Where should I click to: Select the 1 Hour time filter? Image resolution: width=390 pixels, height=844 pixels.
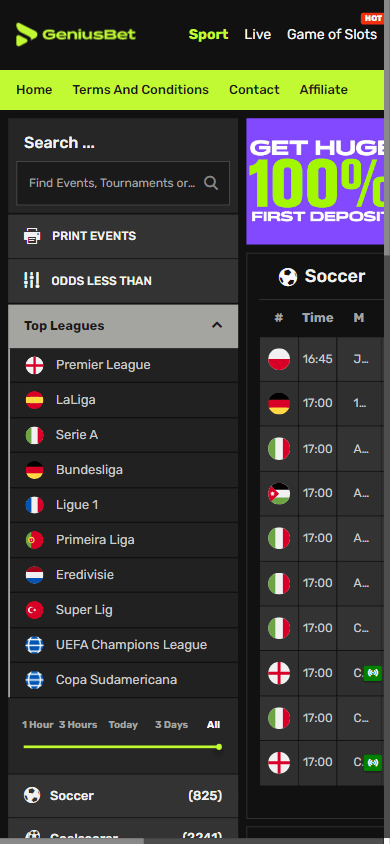coord(38,725)
